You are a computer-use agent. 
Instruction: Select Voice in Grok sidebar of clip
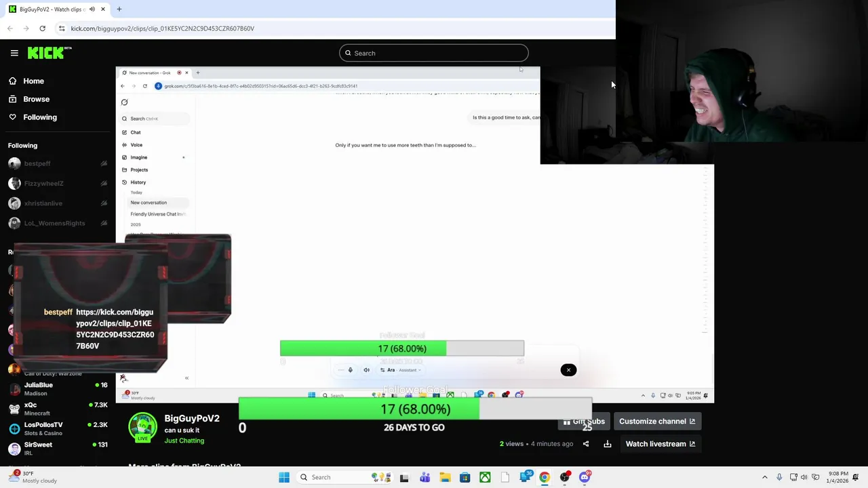(x=136, y=145)
